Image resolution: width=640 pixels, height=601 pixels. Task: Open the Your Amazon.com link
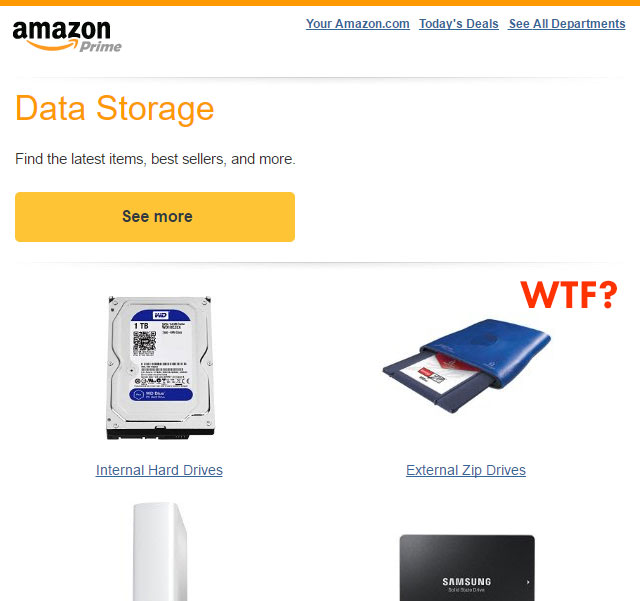358,24
